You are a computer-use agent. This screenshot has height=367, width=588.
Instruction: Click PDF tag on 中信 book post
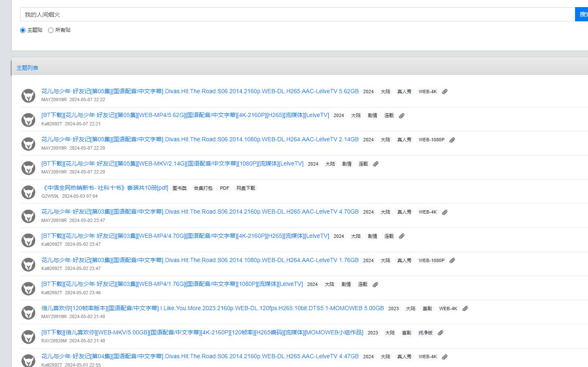224,188
